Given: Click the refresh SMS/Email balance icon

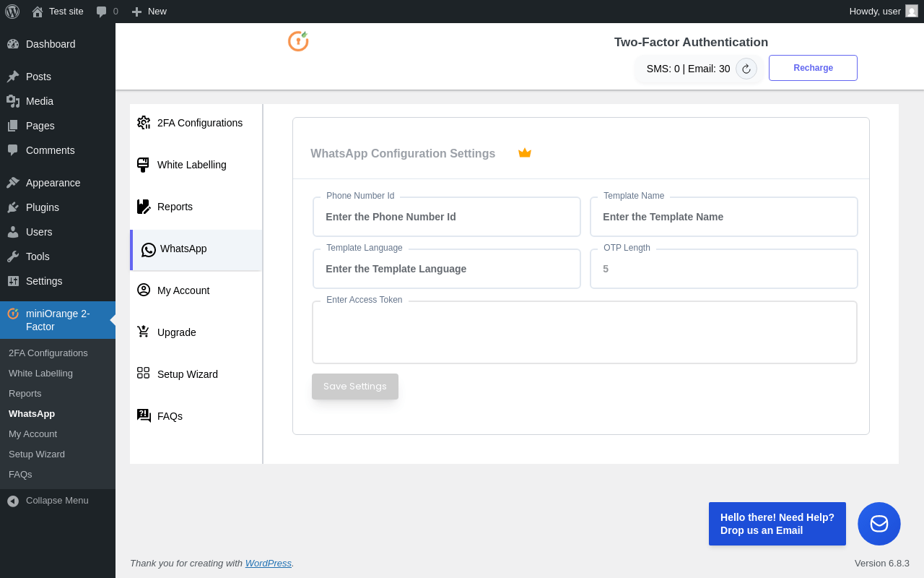Looking at the screenshot, I should (746, 69).
